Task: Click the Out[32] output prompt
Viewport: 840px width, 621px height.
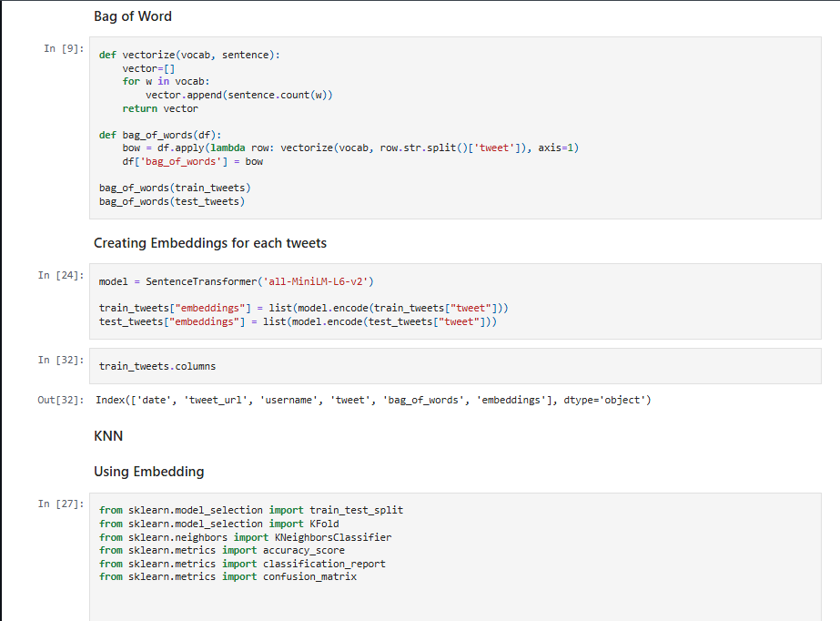Action: (62, 400)
